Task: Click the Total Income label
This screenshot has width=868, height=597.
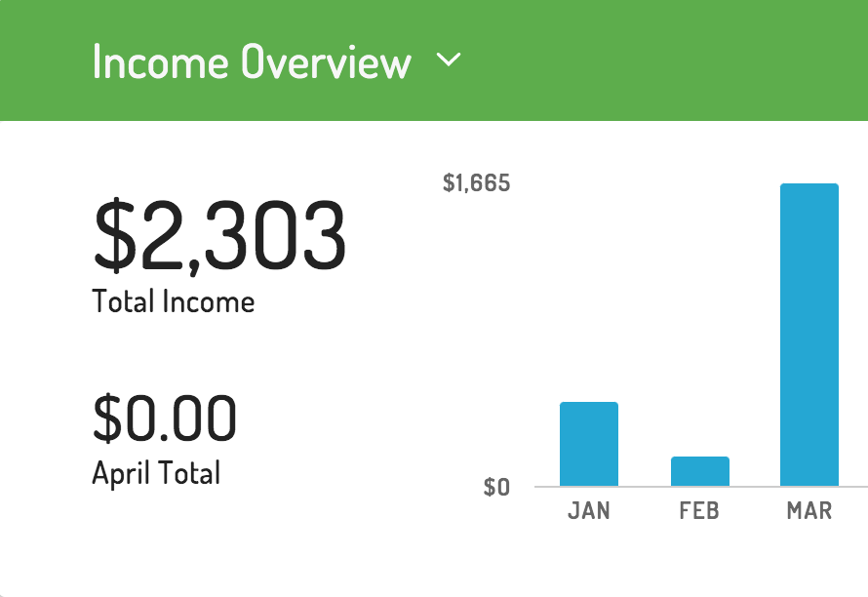Action: coord(174,301)
